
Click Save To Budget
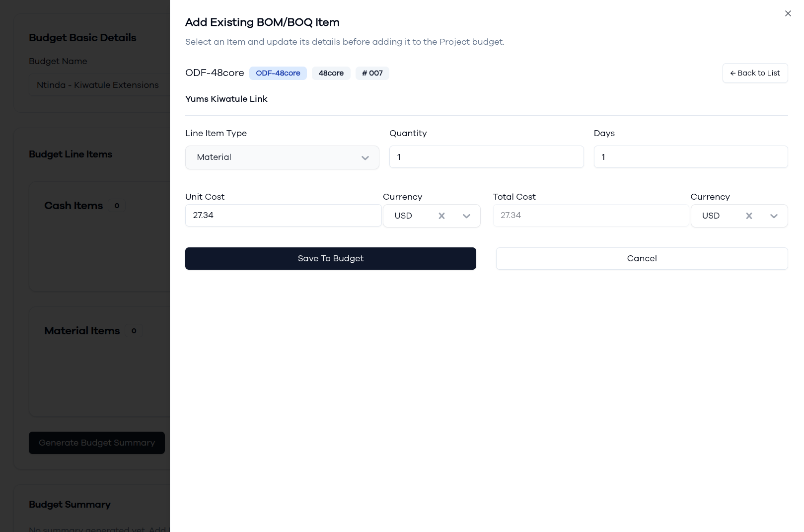pos(331,258)
